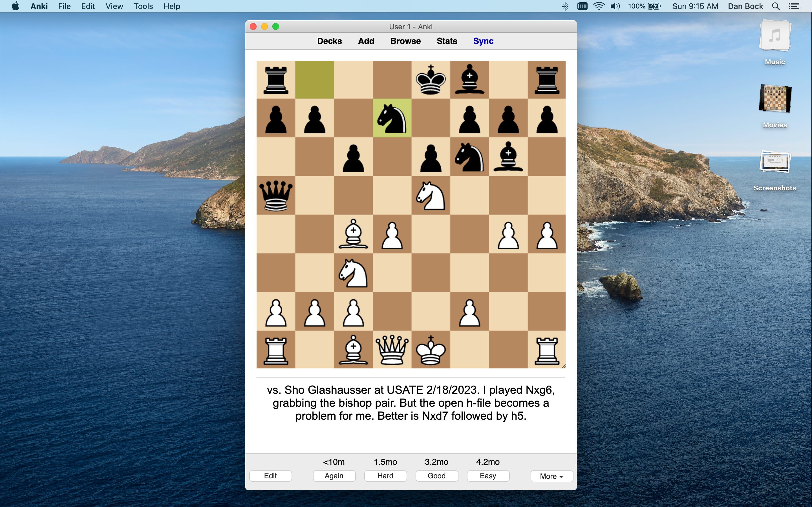Click the Sync link
The height and width of the screenshot is (507, 812).
point(483,41)
